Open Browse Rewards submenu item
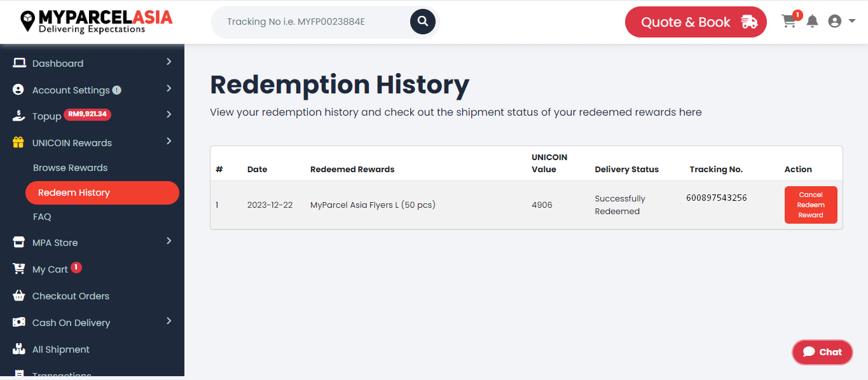 (x=70, y=168)
